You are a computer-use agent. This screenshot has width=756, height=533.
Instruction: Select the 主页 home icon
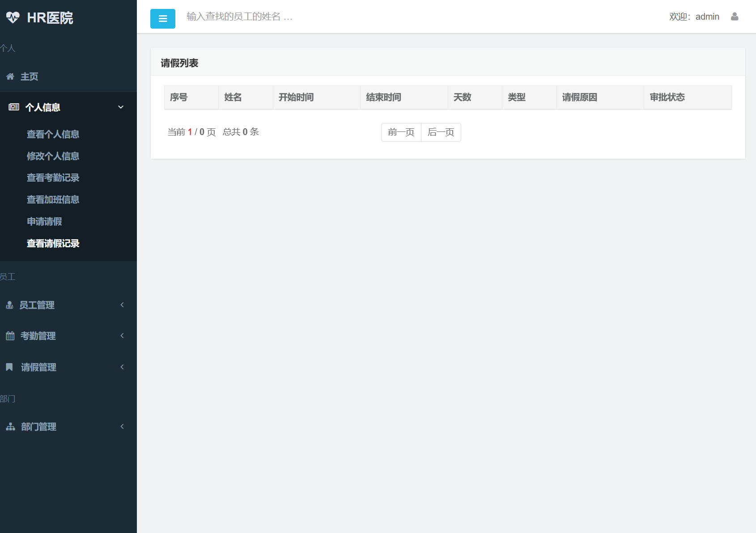click(x=10, y=76)
